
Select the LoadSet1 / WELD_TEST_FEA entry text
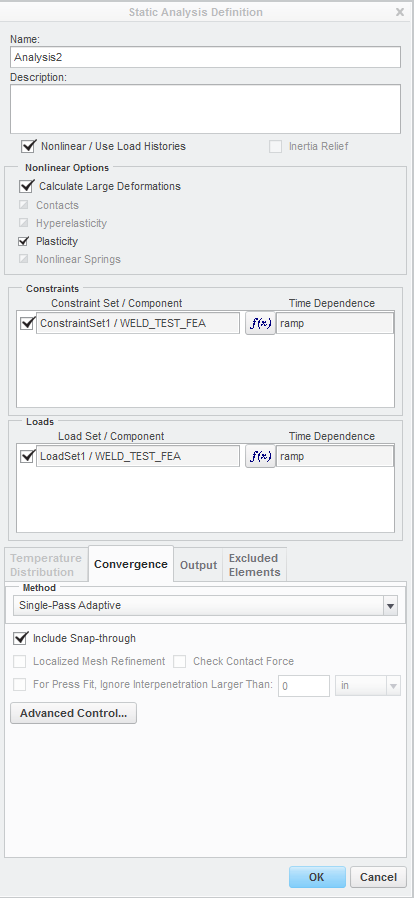pos(138,456)
